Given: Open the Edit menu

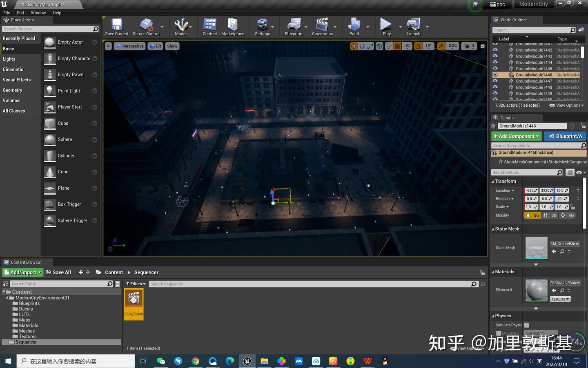Looking at the screenshot, I should [20, 13].
